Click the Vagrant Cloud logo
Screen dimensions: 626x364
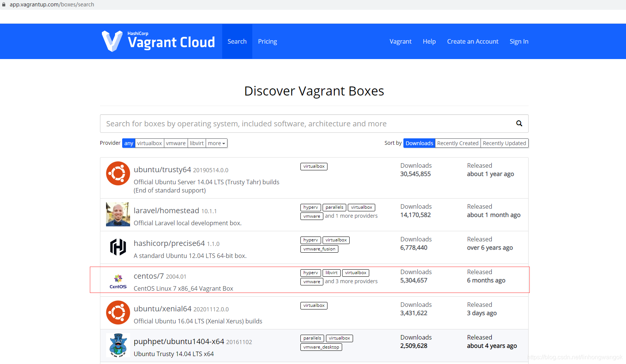pos(158,41)
